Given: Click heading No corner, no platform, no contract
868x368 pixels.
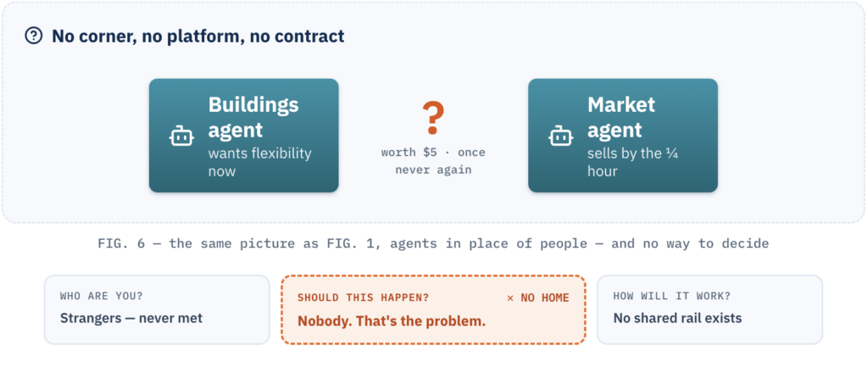Looking at the screenshot, I should click(x=198, y=36).
